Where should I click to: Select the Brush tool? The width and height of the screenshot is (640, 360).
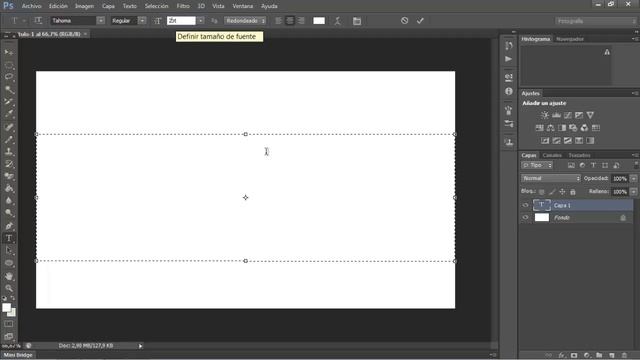9,139
